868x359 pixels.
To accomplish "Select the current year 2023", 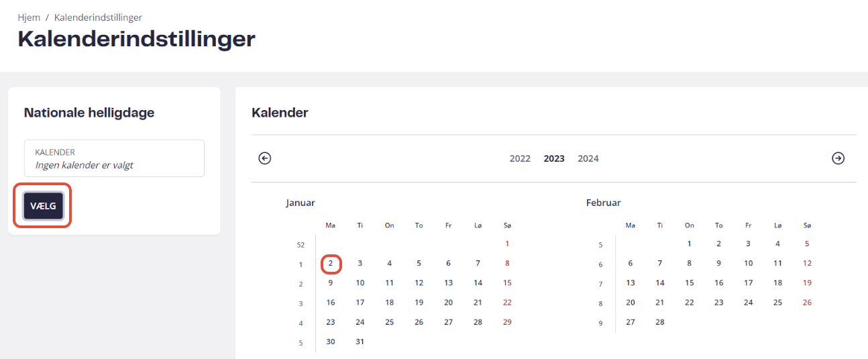I will click(554, 159).
